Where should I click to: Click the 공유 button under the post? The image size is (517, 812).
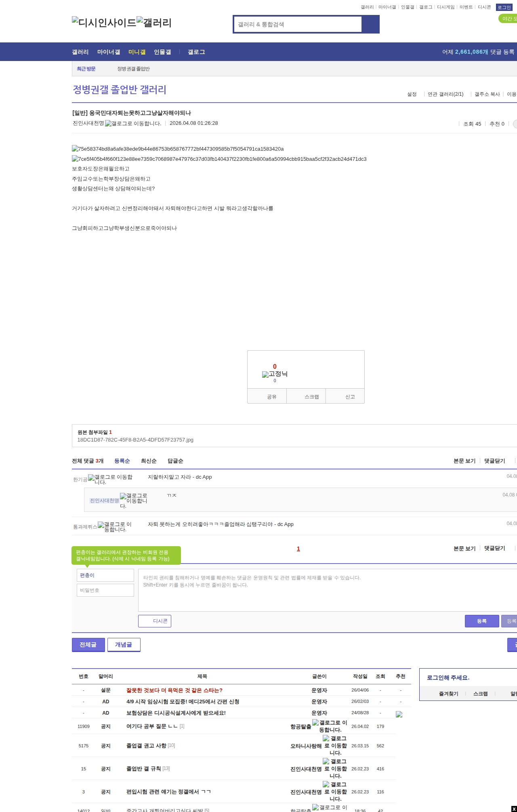pos(267,396)
